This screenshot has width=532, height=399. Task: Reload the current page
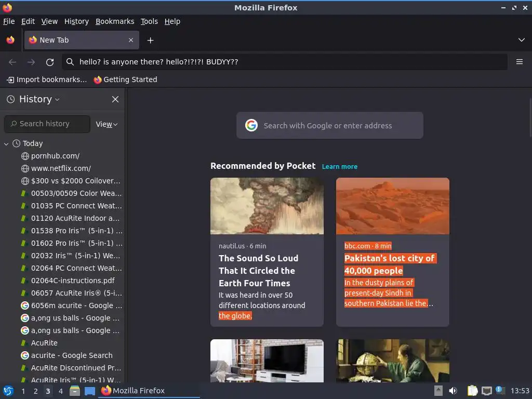[50, 62]
